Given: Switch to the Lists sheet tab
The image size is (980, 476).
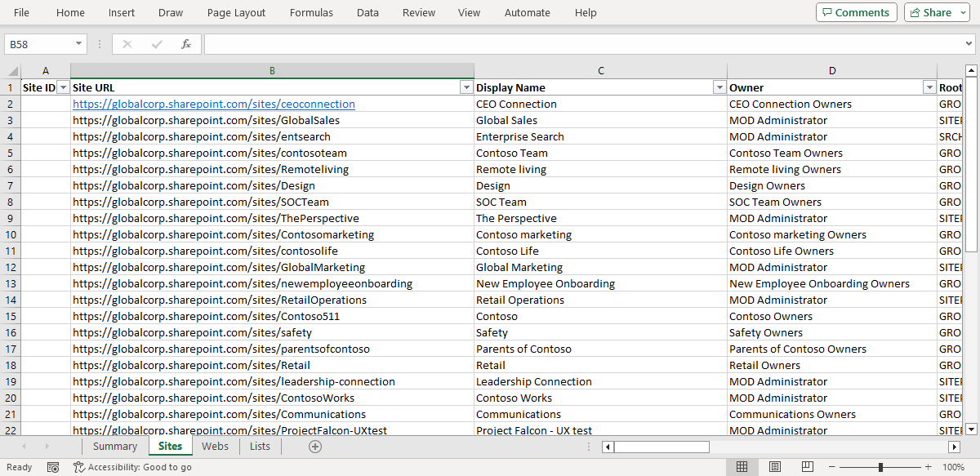Looking at the screenshot, I should [x=260, y=446].
